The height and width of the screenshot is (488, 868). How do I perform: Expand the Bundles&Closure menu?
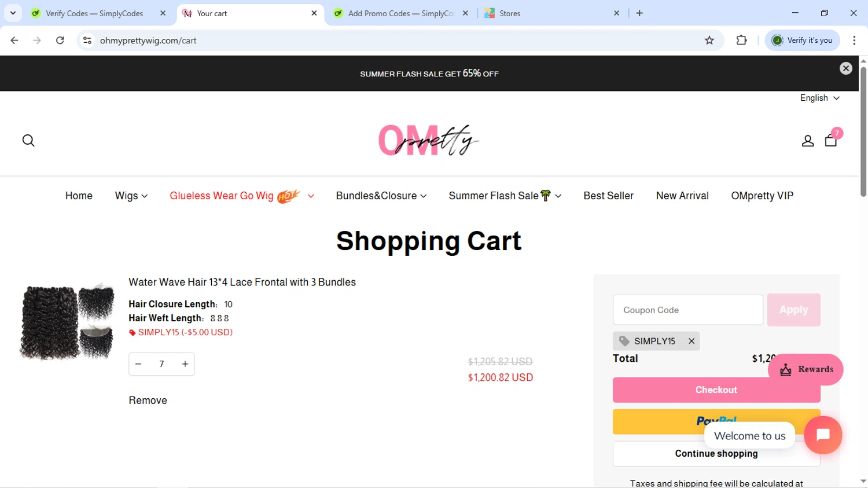coord(381,196)
